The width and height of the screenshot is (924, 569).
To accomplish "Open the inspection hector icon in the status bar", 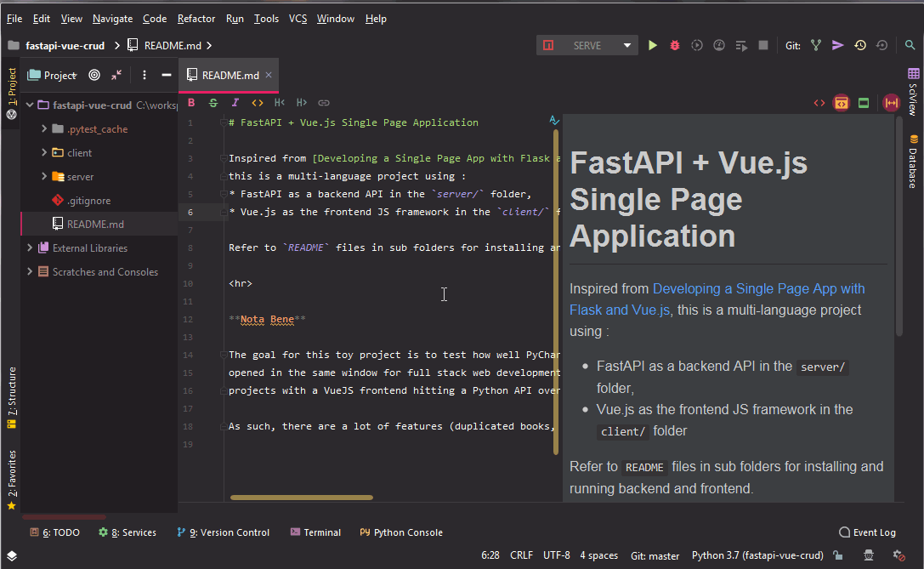I will (869, 555).
